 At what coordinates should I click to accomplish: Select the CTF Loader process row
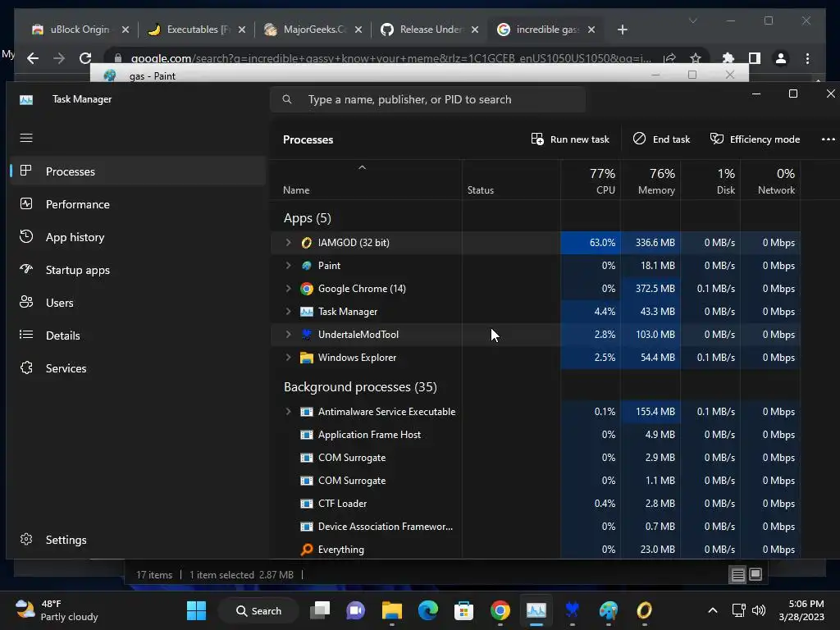point(535,504)
